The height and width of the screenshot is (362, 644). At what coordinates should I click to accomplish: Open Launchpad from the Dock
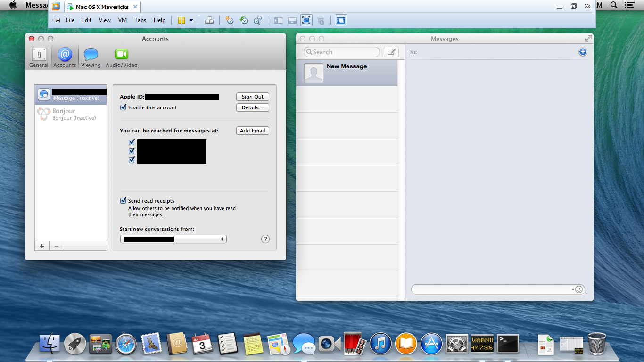coord(75,344)
